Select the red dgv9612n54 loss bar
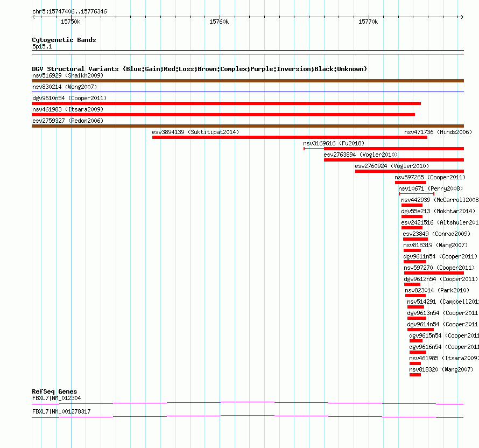 [x=412, y=284]
